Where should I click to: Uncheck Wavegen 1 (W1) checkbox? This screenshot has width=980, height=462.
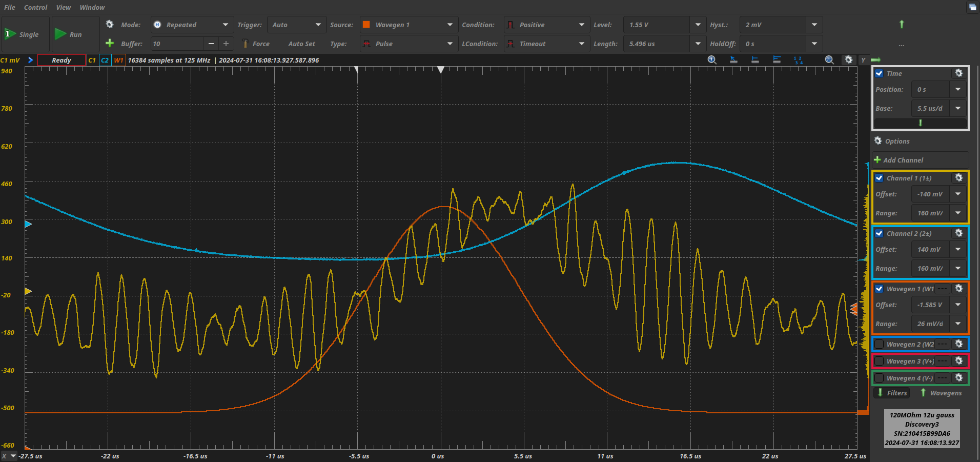(880, 289)
